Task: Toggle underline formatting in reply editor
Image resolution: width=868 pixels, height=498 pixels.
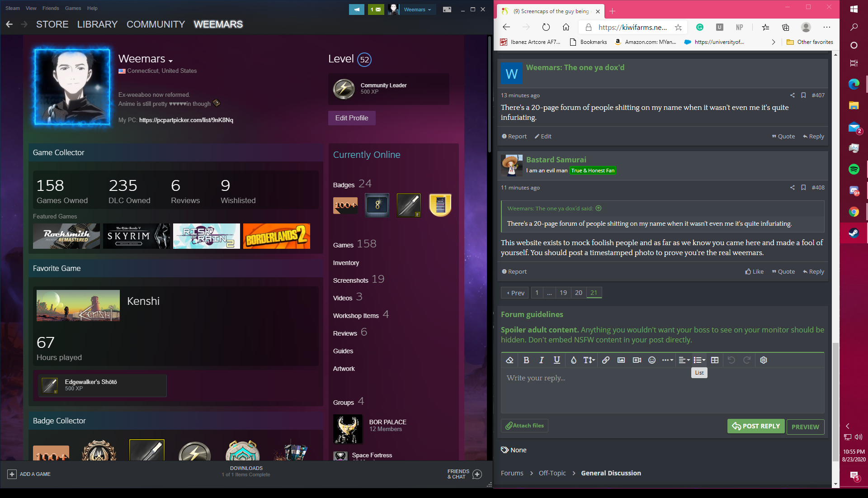Action: coord(557,360)
